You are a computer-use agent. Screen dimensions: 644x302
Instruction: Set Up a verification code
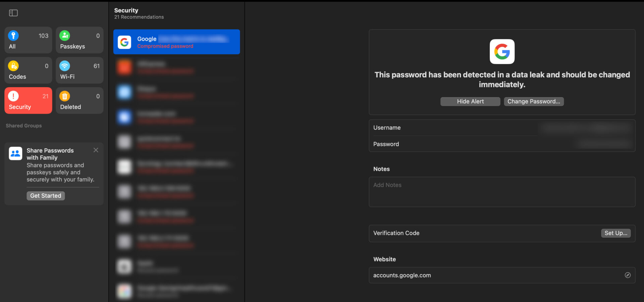[616, 233]
